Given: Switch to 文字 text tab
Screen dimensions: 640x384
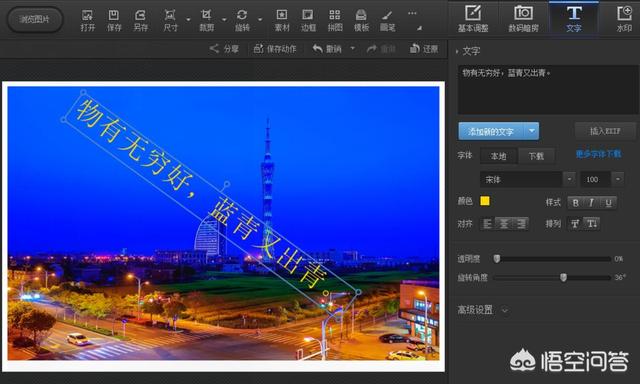Looking at the screenshot, I should pos(573,19).
